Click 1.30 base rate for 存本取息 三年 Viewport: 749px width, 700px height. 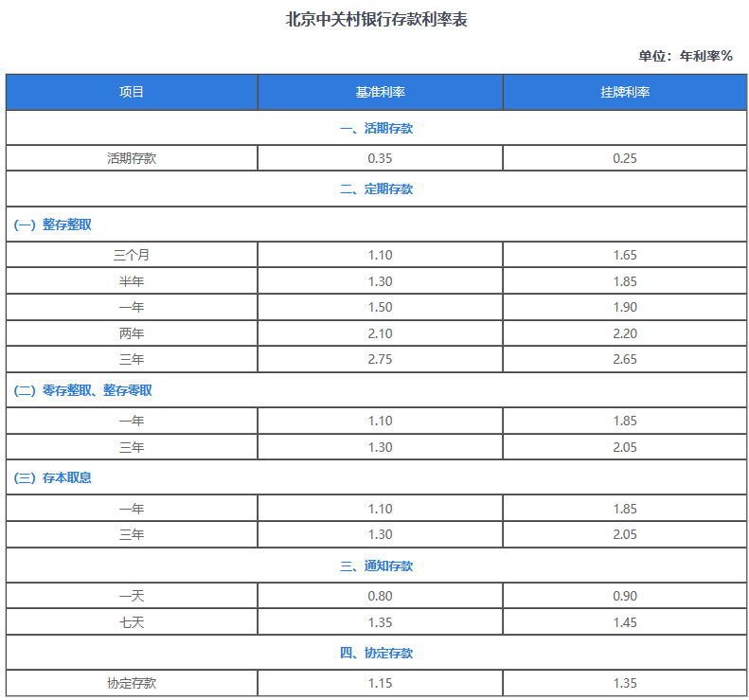coord(381,534)
